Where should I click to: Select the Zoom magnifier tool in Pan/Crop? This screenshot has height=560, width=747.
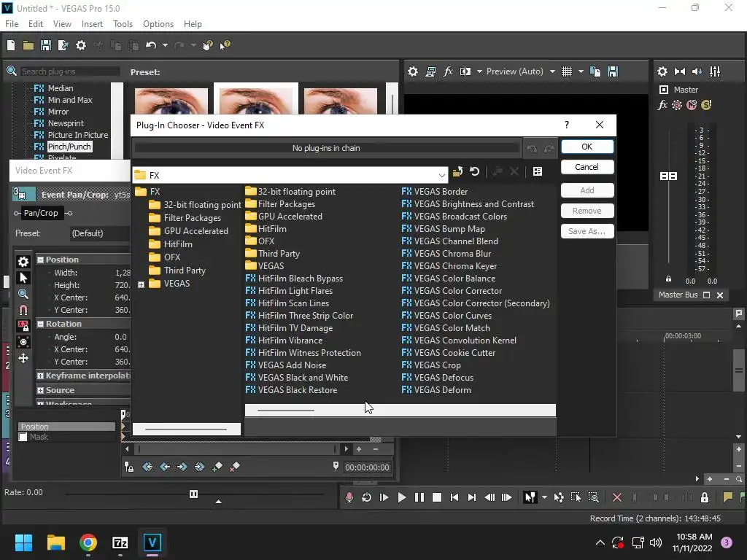pos(23,294)
